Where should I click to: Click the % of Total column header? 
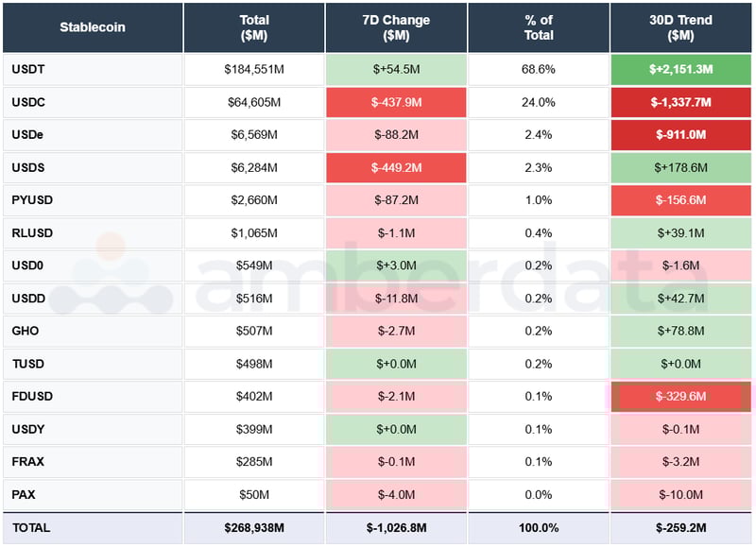[538, 27]
